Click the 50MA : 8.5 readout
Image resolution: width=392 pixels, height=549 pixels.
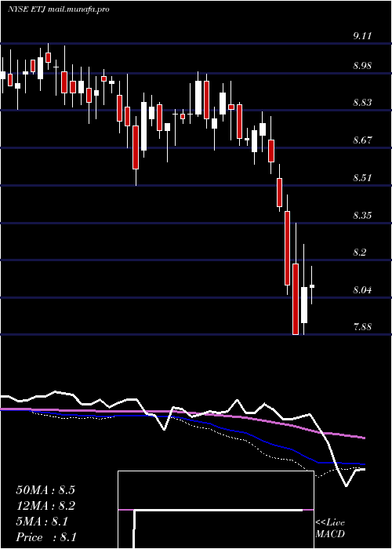[45, 490]
